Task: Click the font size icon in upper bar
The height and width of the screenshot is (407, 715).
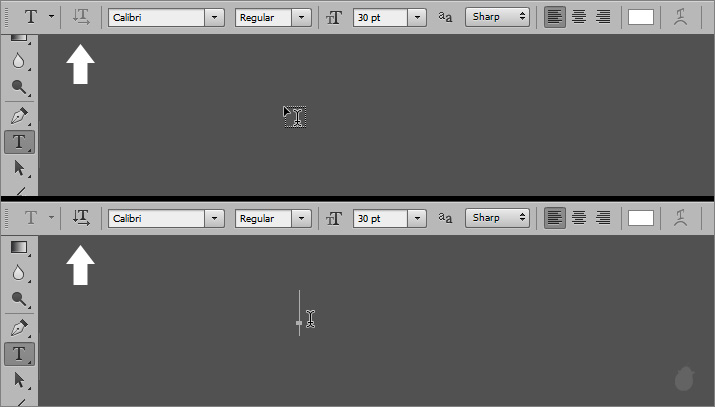Action: point(334,18)
